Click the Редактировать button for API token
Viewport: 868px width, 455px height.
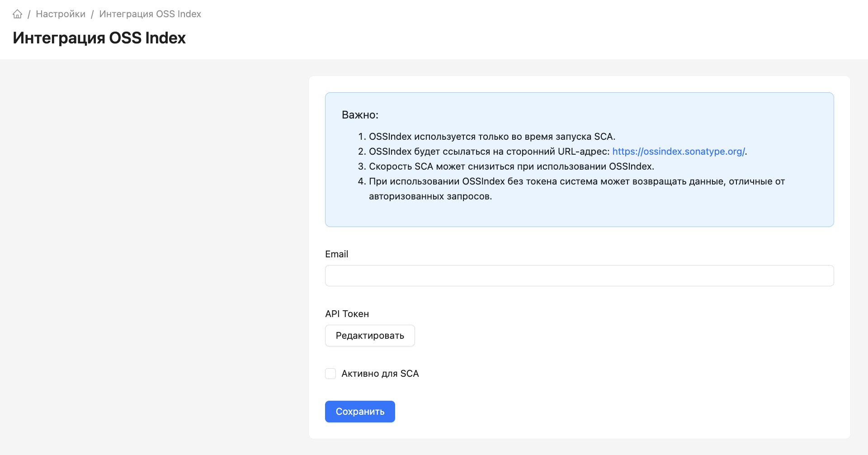(x=370, y=336)
